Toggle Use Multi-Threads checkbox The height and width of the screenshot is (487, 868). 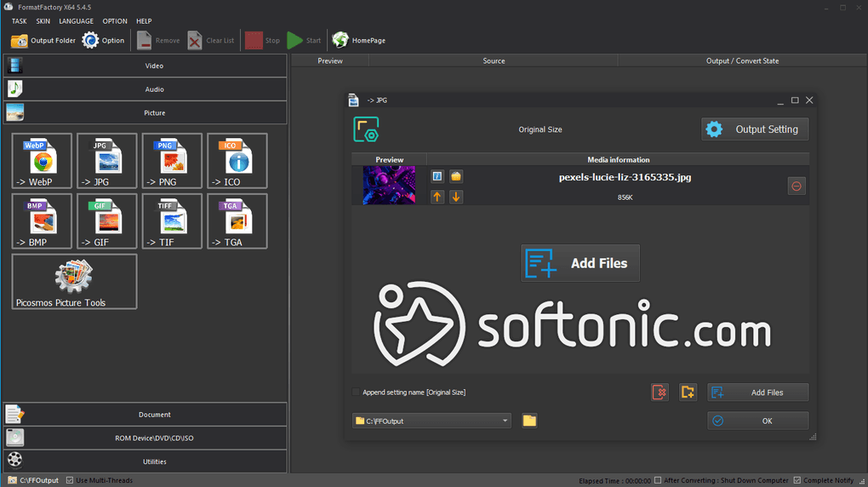pyautogui.click(x=70, y=480)
